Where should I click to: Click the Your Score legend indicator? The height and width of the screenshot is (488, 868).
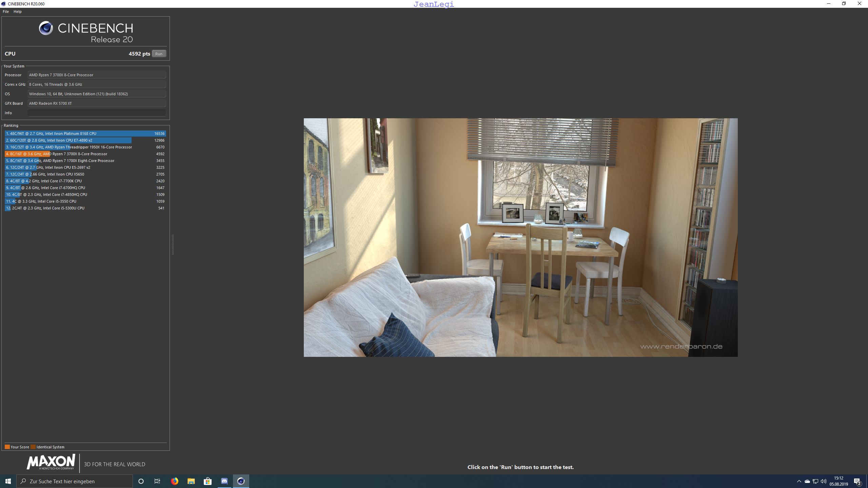tap(7, 447)
